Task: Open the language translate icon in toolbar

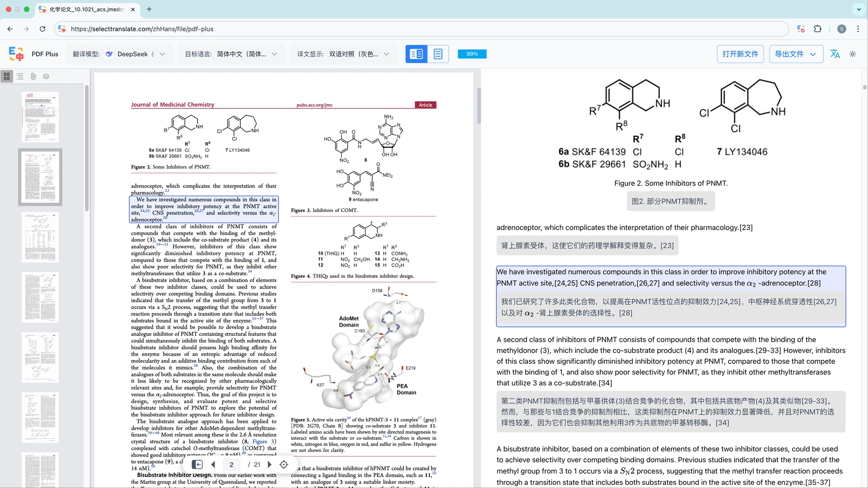Action: [x=835, y=54]
